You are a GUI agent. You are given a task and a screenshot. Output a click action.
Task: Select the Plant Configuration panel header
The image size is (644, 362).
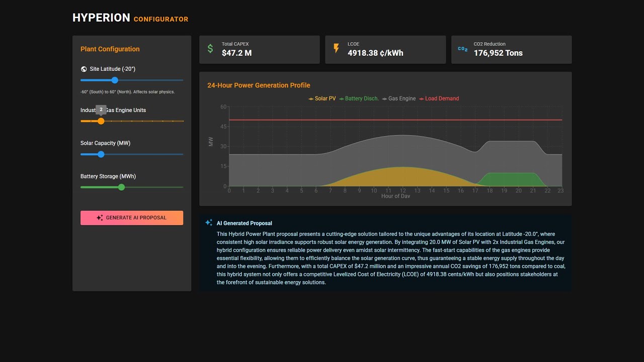tap(110, 49)
